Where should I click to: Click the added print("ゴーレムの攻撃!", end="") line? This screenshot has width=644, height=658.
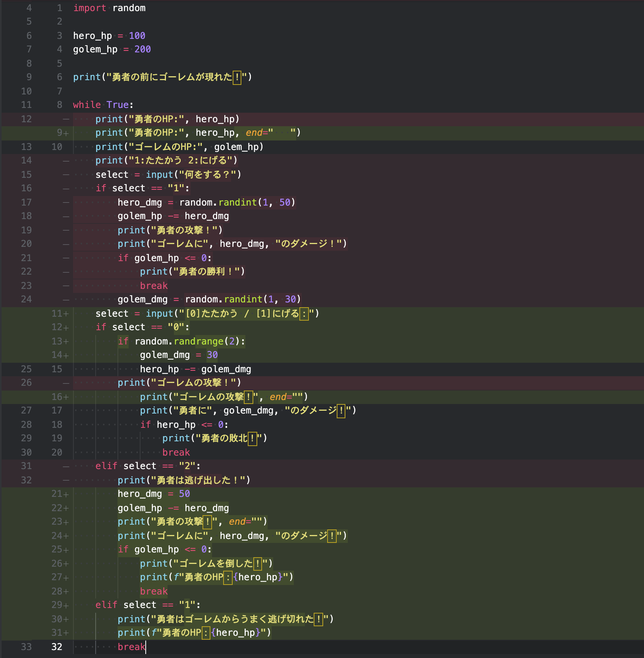[x=224, y=397]
